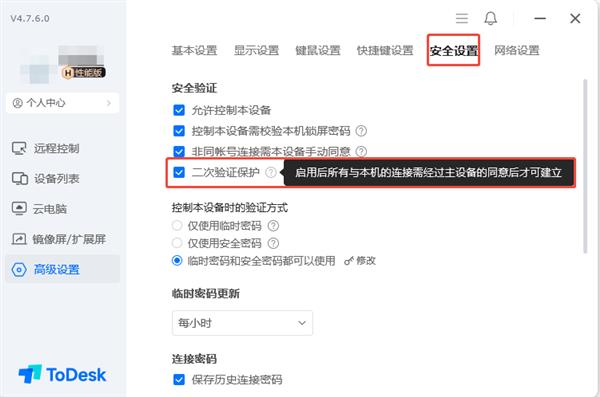Uncheck 允许控制本设备 checkbox
The height and width of the screenshot is (397, 600).
click(x=179, y=110)
